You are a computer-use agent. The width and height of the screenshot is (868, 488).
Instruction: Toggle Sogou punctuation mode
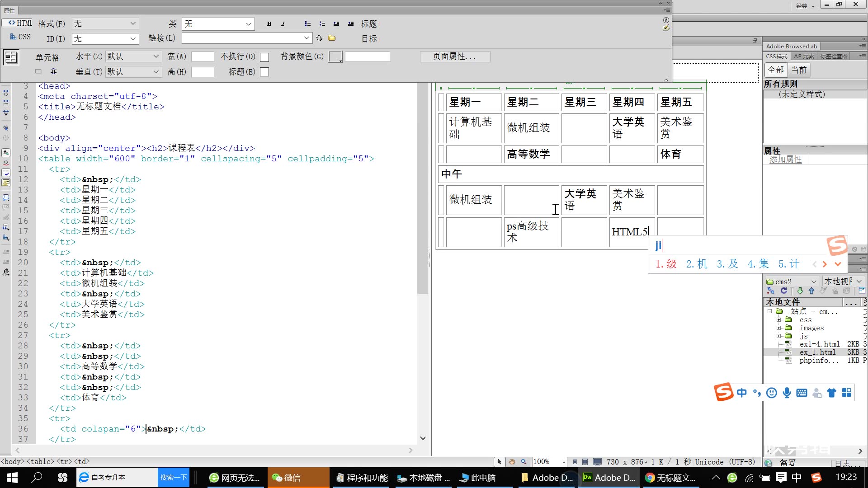pyautogui.click(x=757, y=393)
